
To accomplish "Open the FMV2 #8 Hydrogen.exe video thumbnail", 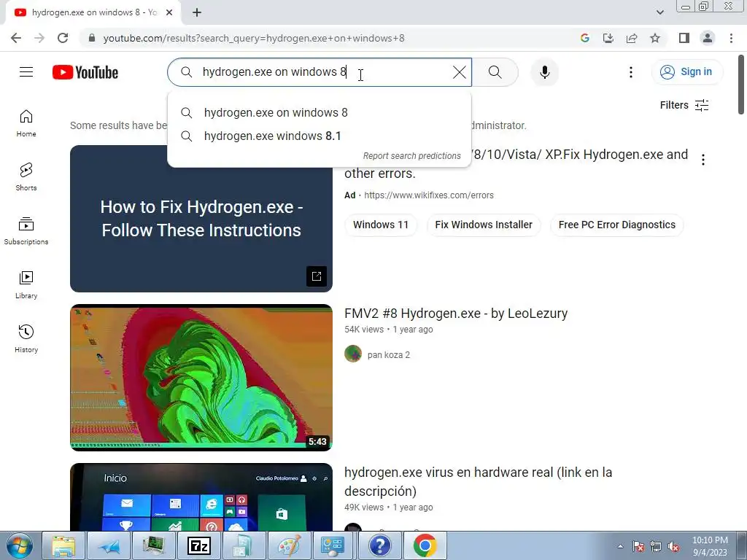I will (201, 378).
